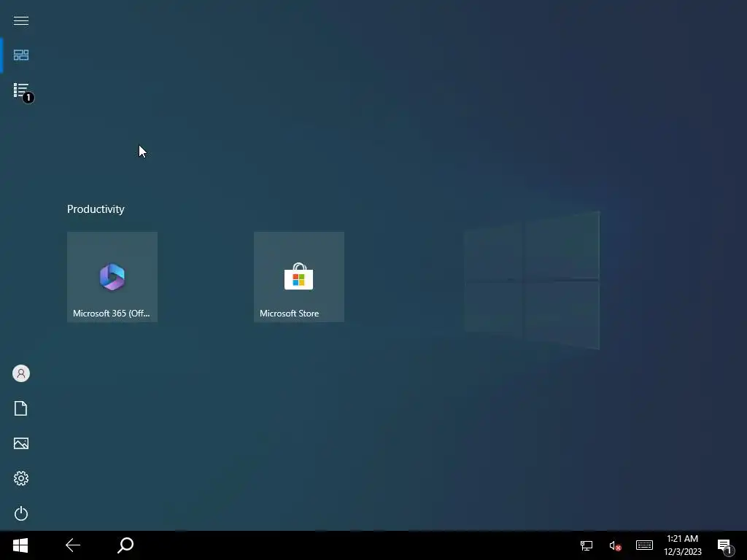Screen dimensions: 747x560
Task: Launch Microsoft Store tile
Action: coord(299,277)
